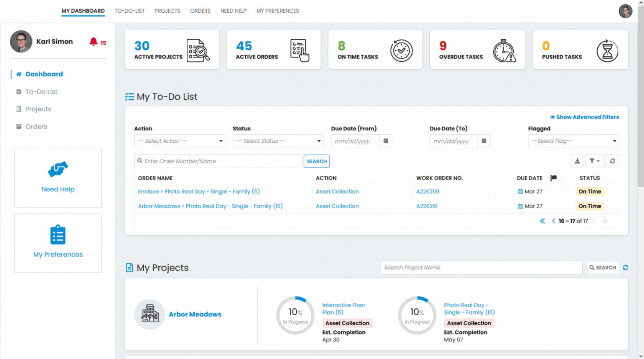The image size is (644, 359).
Task: Open the Orders top menu
Action: pos(200,11)
